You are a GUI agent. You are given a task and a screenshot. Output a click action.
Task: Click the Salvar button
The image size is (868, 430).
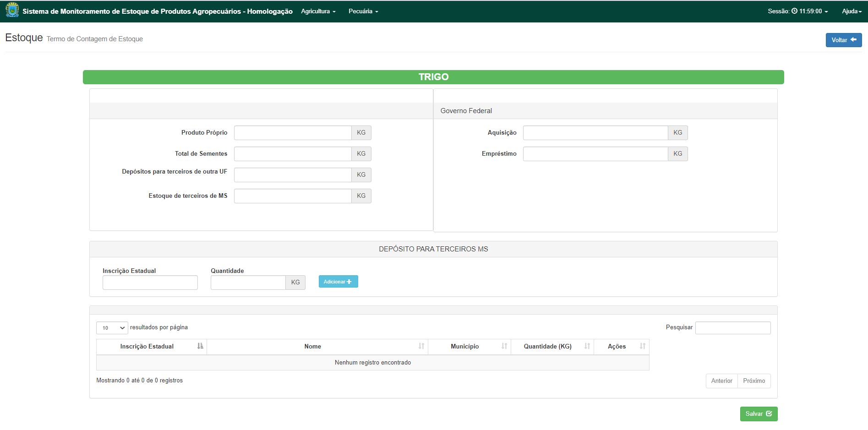[759, 414]
